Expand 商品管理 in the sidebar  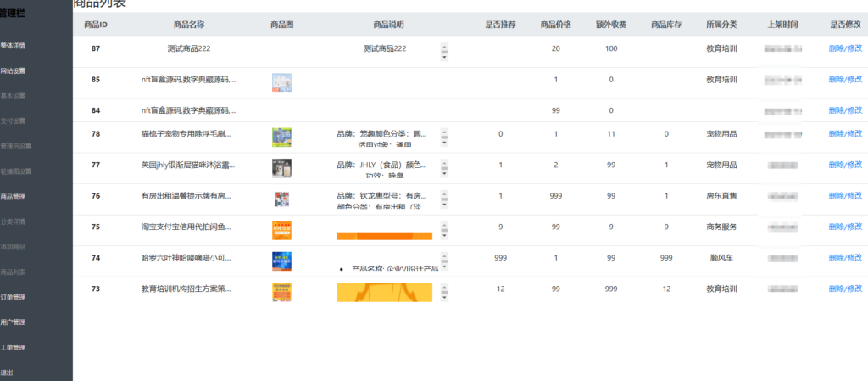pyautogui.click(x=13, y=197)
